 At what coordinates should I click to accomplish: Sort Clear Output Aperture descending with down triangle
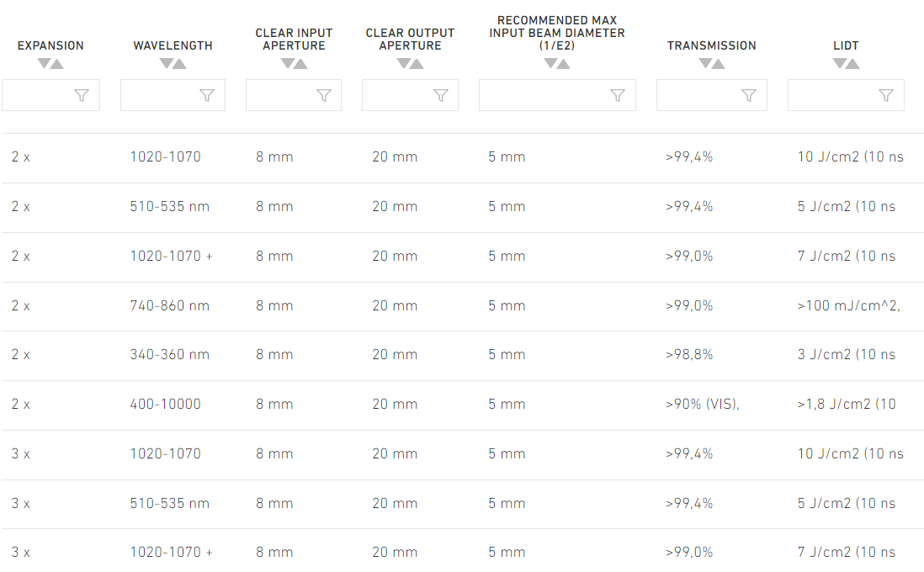click(402, 64)
